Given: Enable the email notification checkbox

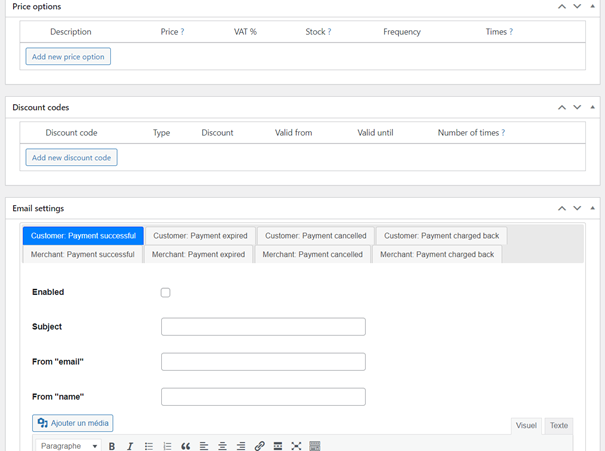Looking at the screenshot, I should point(166,293).
